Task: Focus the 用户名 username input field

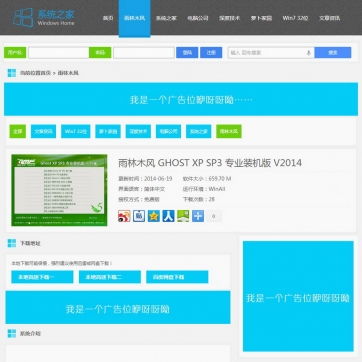Action: [59, 53]
